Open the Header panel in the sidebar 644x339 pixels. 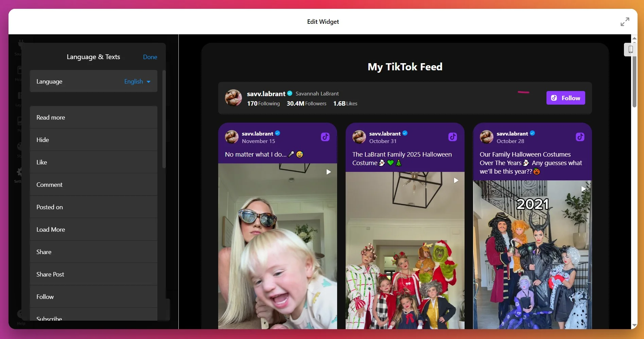tap(19, 73)
